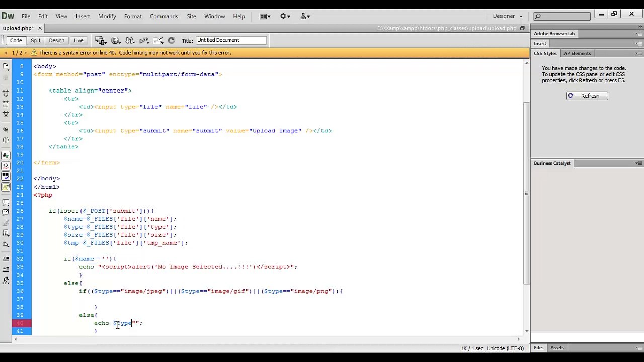Toggle Line Numbers in the coding toolbar
This screenshot has width=644, height=362.
[6, 155]
